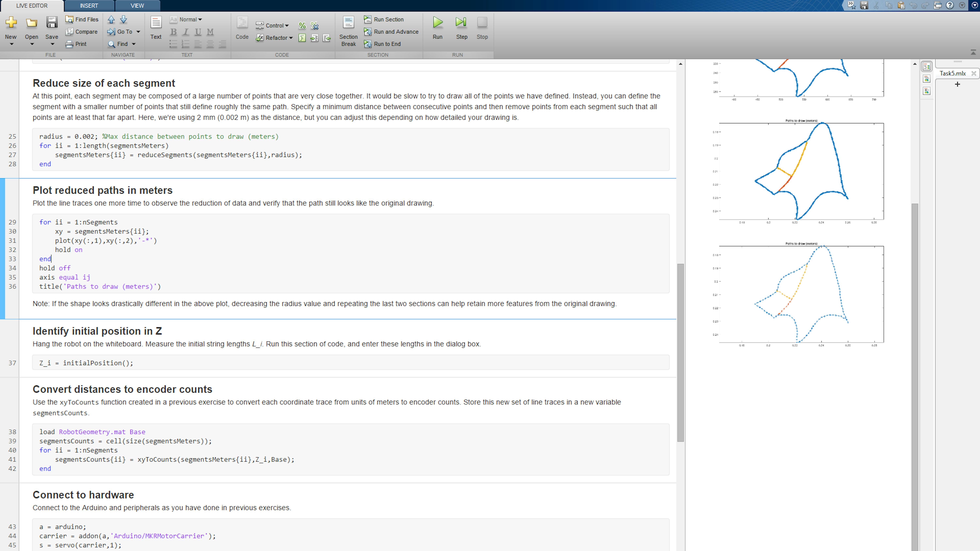Navigate up with the blue up arrow
Viewport: 980px width, 551px height.
(111, 19)
